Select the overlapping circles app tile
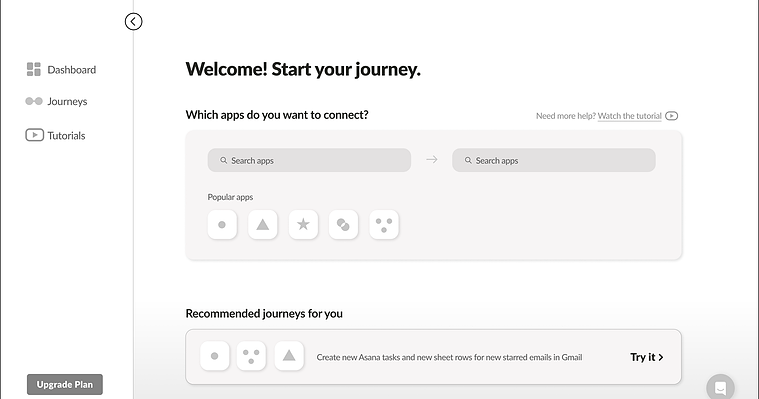 (343, 224)
